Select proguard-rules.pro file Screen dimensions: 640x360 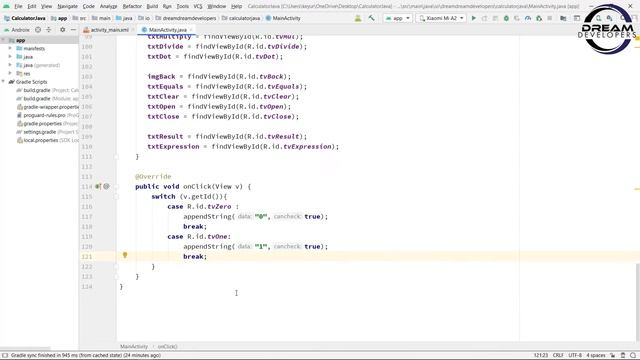(x=48, y=116)
